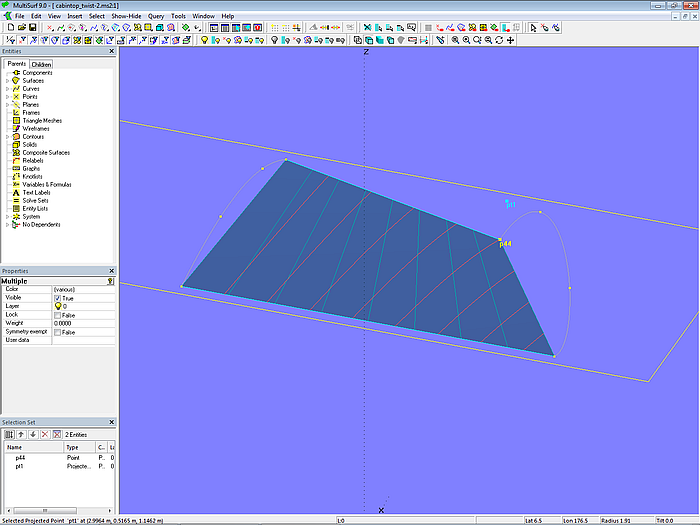The height and width of the screenshot is (525, 700).
Task: Select the arrow pointer selection tool
Action: pos(533,28)
